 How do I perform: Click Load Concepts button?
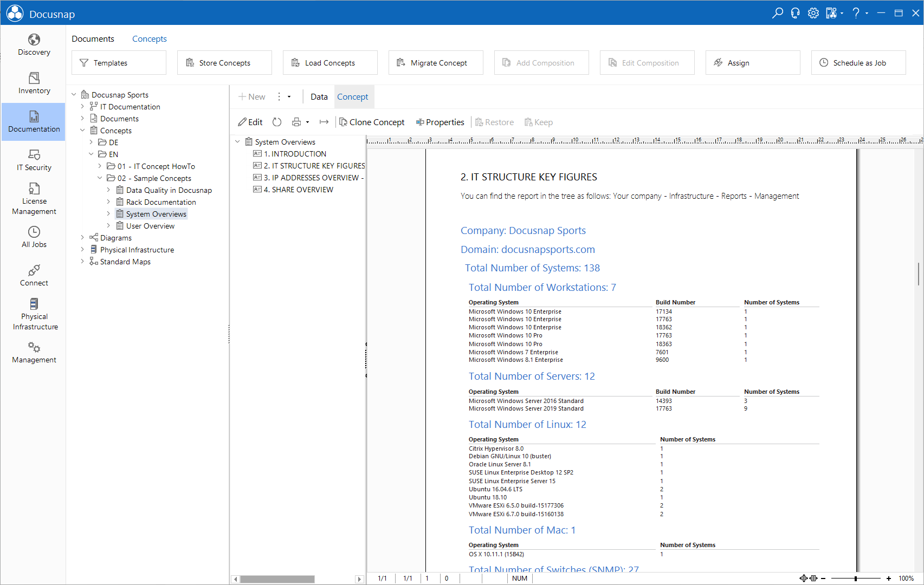coord(330,63)
